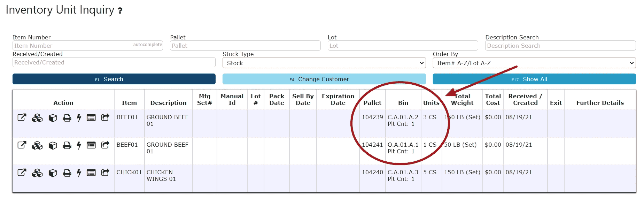Select the Lot search field
644x199 pixels.
(403, 46)
